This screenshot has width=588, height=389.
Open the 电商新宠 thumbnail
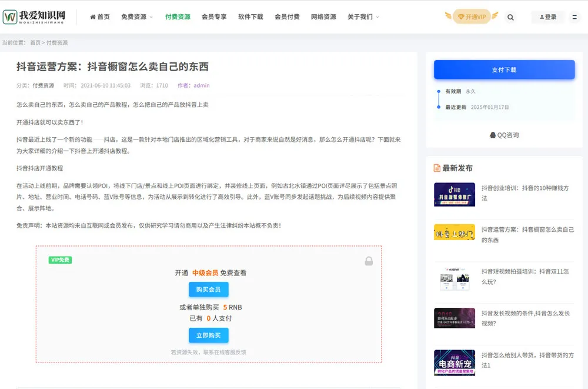(x=455, y=363)
